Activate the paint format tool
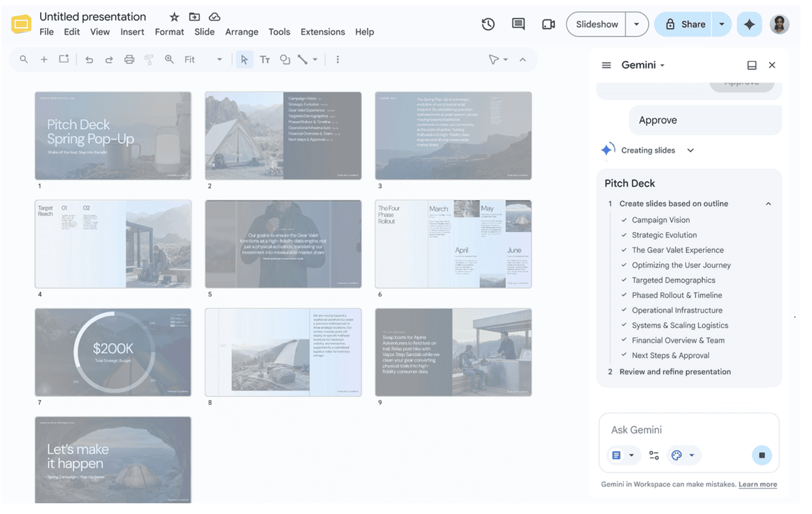 [149, 59]
